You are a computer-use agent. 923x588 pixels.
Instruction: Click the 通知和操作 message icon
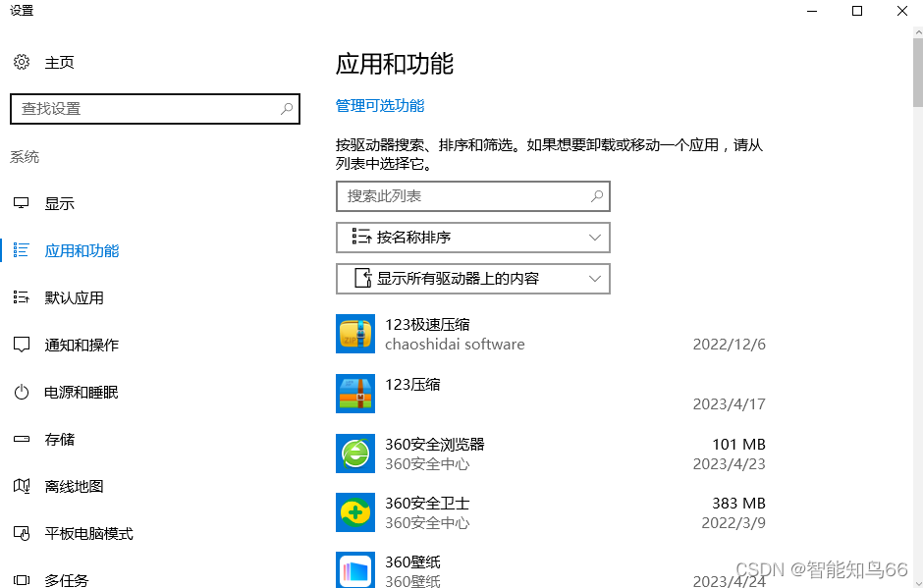point(22,345)
